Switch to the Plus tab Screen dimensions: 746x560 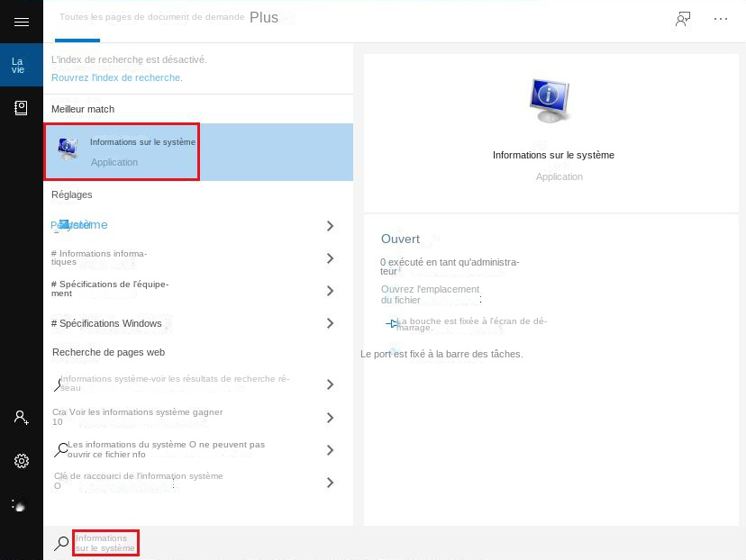pos(264,17)
